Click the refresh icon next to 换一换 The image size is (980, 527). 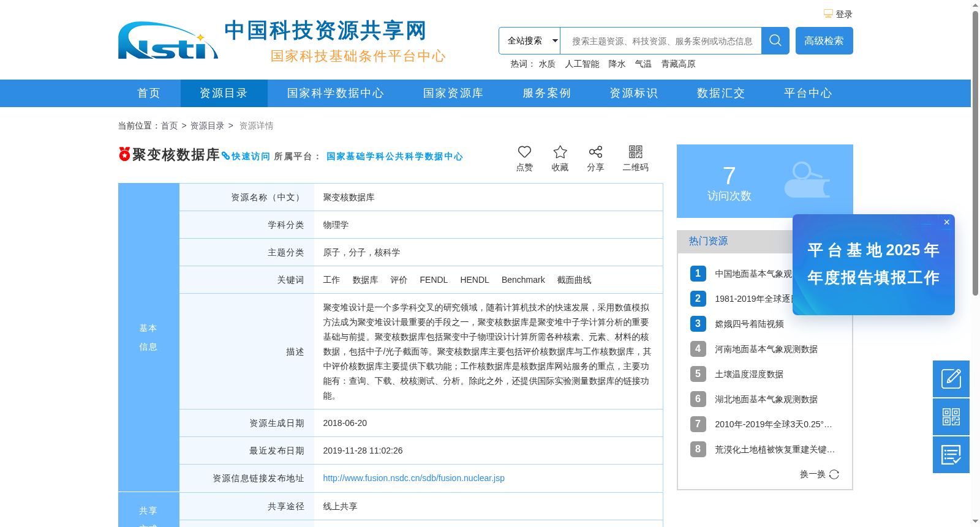pos(834,474)
